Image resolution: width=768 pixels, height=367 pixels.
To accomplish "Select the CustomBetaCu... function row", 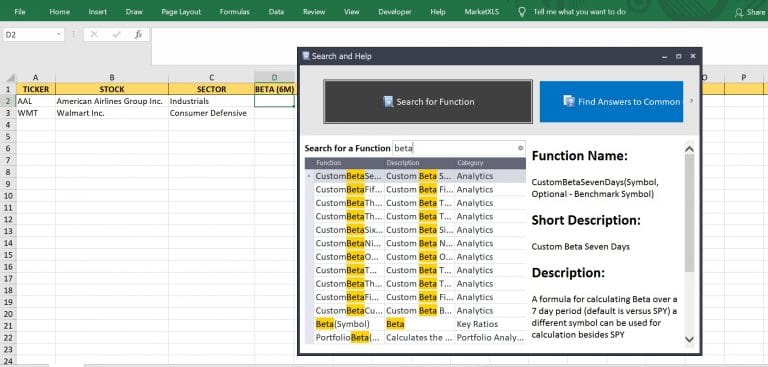I will click(x=415, y=311).
